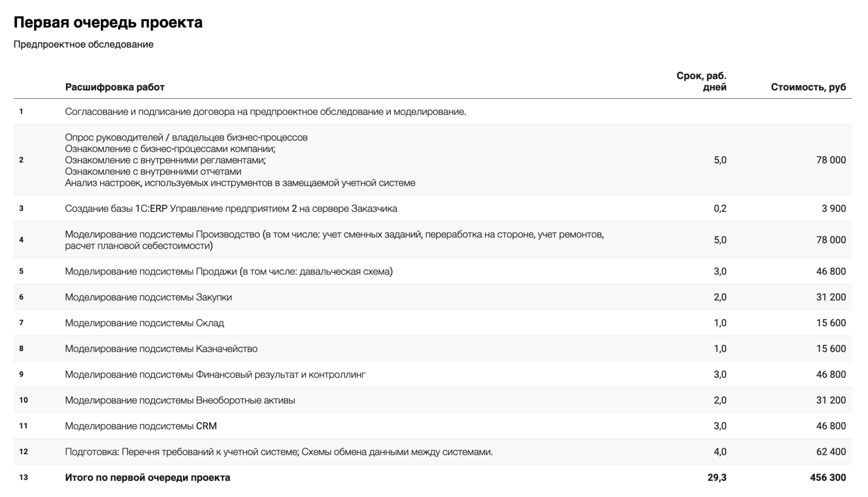The height and width of the screenshot is (497, 868).
Task: Click the "Срок, раб. дней" column header
Action: [x=701, y=82]
